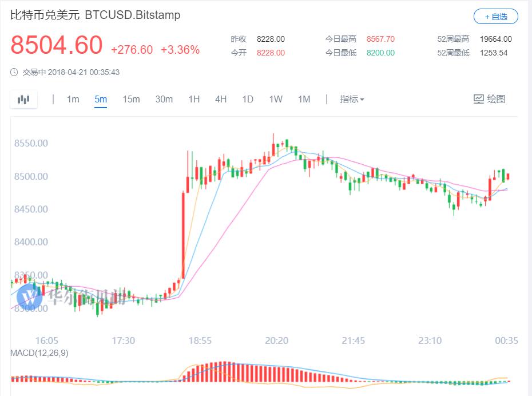Click the watermark logo on the chart
Viewport: 532px width, 396px height.
click(x=29, y=296)
